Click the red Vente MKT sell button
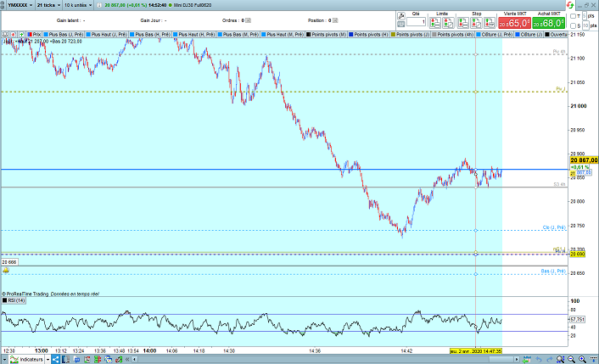Viewport: 599px width, 364px height. coord(514,23)
